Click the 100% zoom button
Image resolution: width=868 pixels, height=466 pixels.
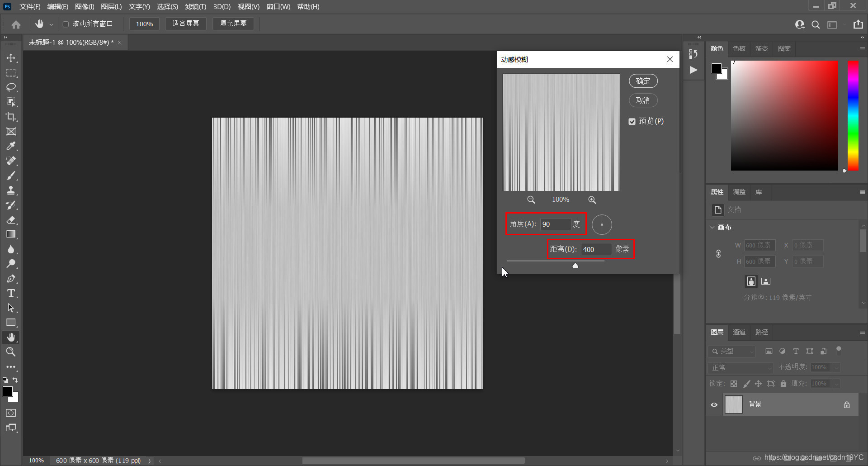pos(145,24)
